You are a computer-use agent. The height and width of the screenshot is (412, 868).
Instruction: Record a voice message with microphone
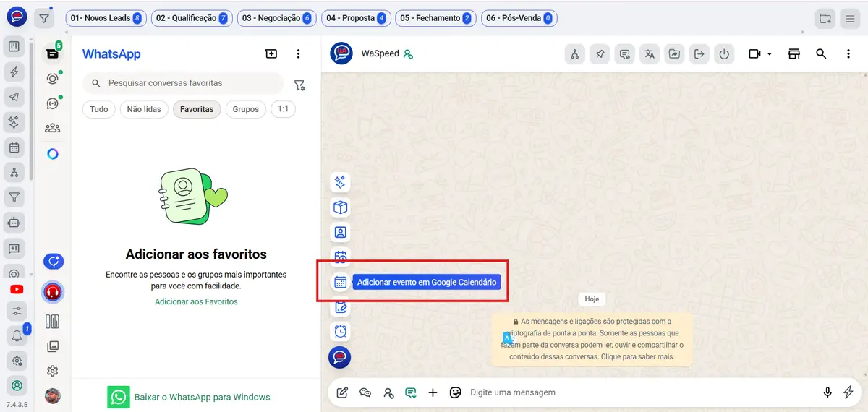(827, 392)
